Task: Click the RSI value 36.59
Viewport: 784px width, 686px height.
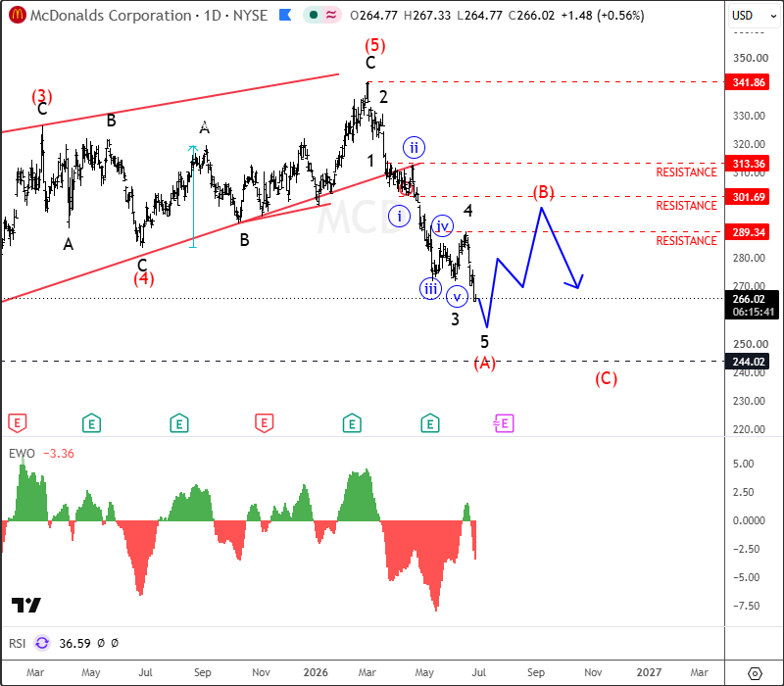Action: click(x=74, y=643)
